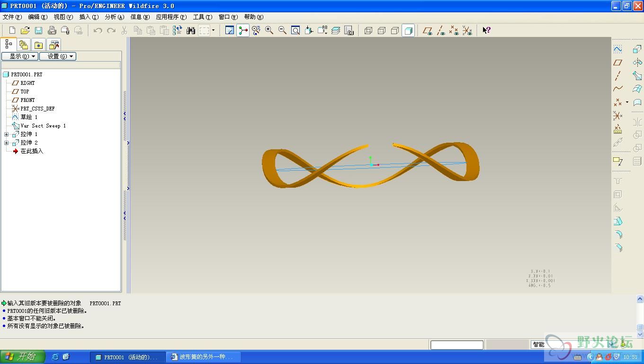Zoom in with the magnifier plus icon
This screenshot has height=364, width=644.
point(269,30)
